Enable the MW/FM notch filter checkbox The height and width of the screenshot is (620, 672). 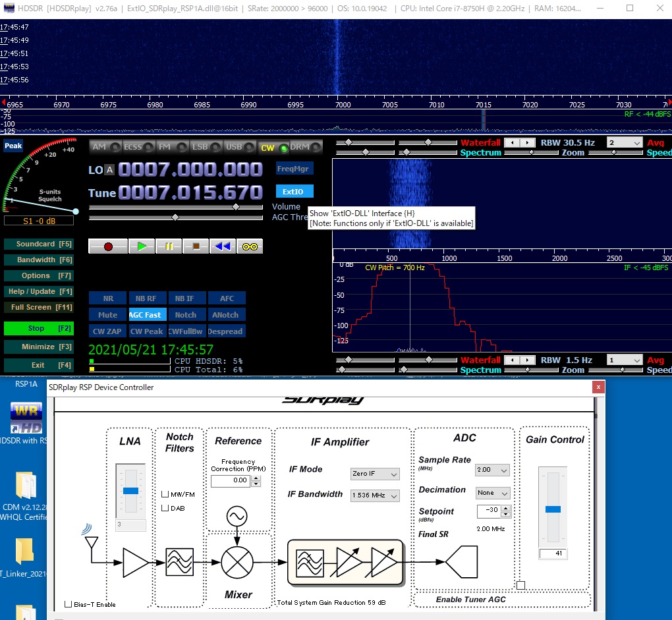[165, 494]
